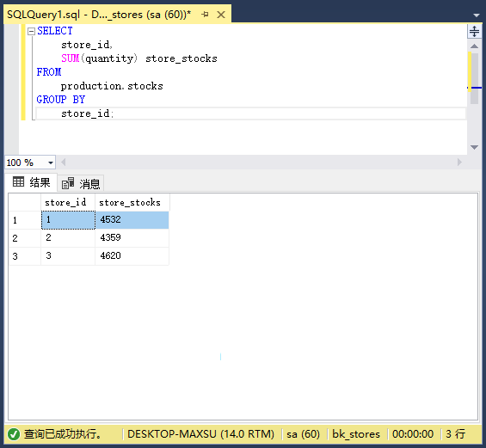Click the editor vertical scroll down arrow
Image resolution: width=486 pixels, height=448 pixels.
click(x=474, y=147)
